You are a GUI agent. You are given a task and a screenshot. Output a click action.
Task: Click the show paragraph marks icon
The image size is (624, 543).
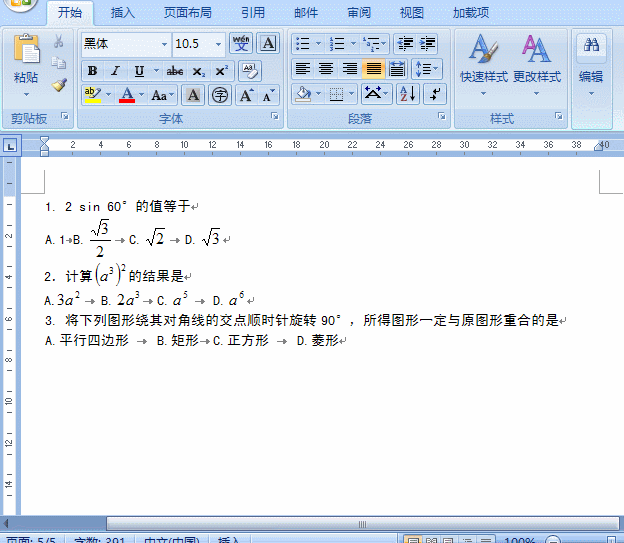pyautogui.click(x=435, y=94)
